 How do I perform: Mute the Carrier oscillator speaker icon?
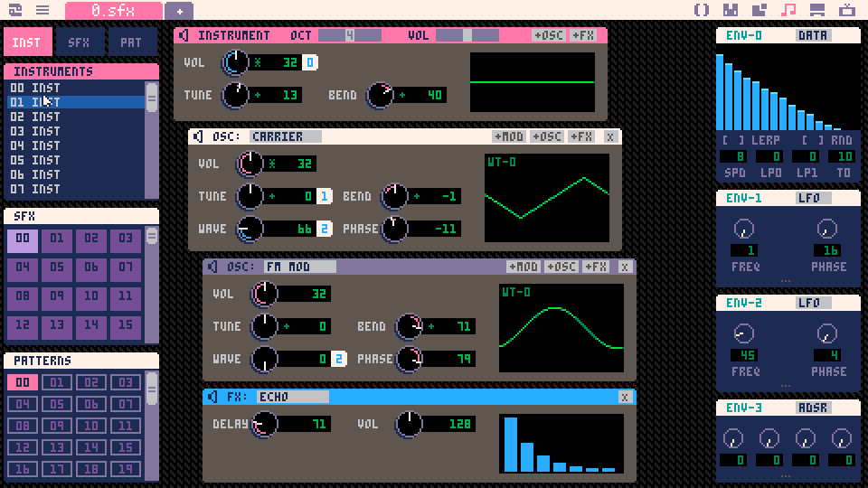pos(198,136)
